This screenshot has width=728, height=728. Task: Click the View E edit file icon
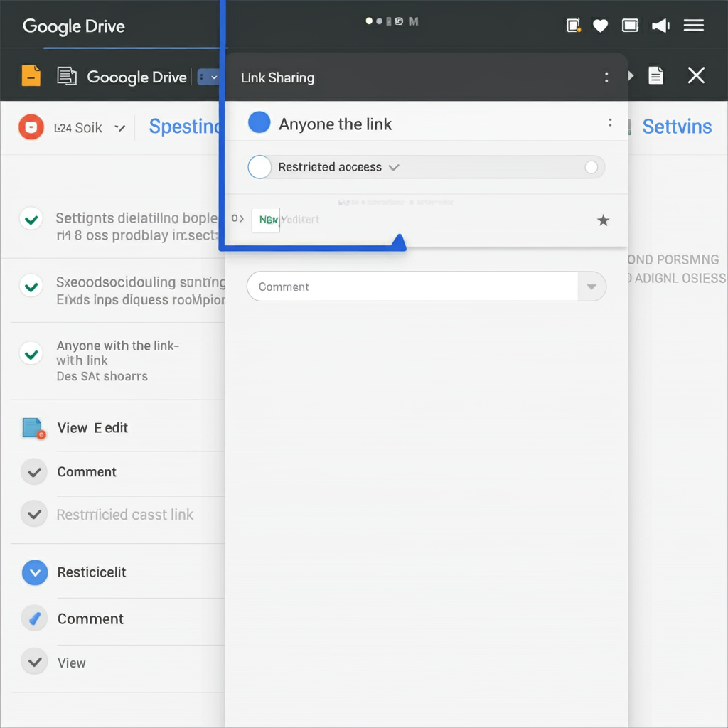click(x=33, y=428)
